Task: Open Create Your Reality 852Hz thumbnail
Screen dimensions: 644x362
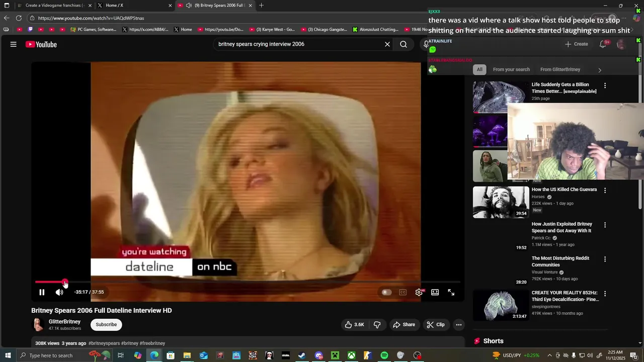Action: (501, 305)
